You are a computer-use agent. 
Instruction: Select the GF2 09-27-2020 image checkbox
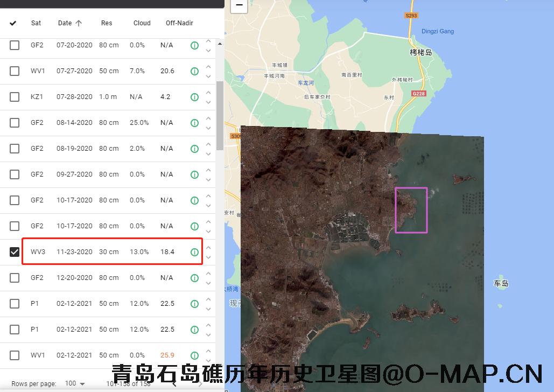tap(15, 174)
